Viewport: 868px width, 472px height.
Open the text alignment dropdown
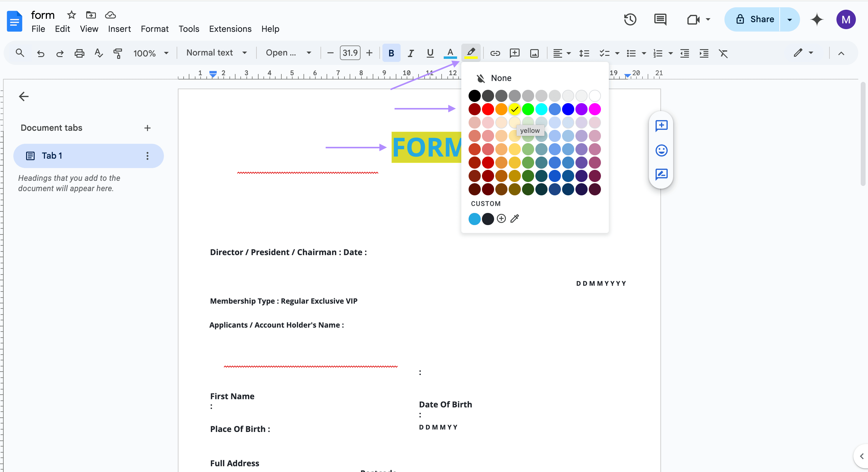click(x=561, y=53)
